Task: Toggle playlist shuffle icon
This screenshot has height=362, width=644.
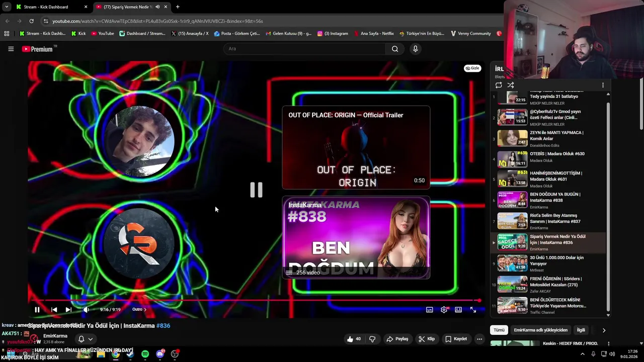Action: (511, 85)
